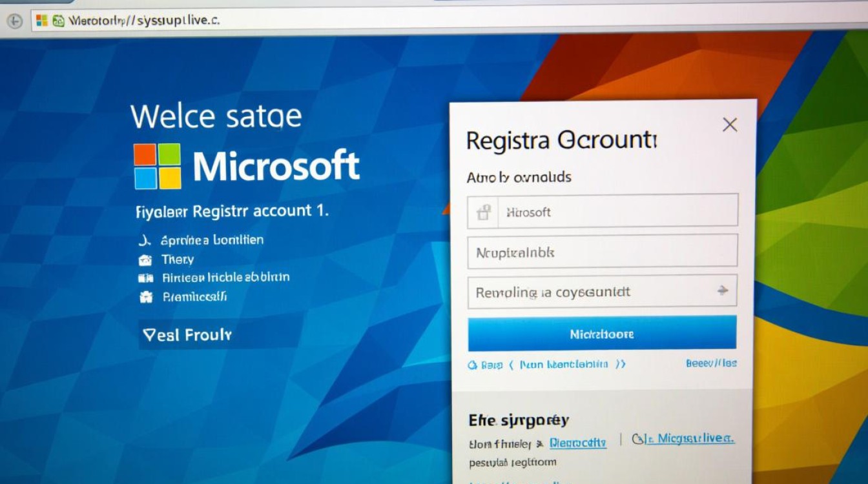Click into the 'Hirosoft' input field
This screenshot has height=484, width=868.
click(x=603, y=212)
